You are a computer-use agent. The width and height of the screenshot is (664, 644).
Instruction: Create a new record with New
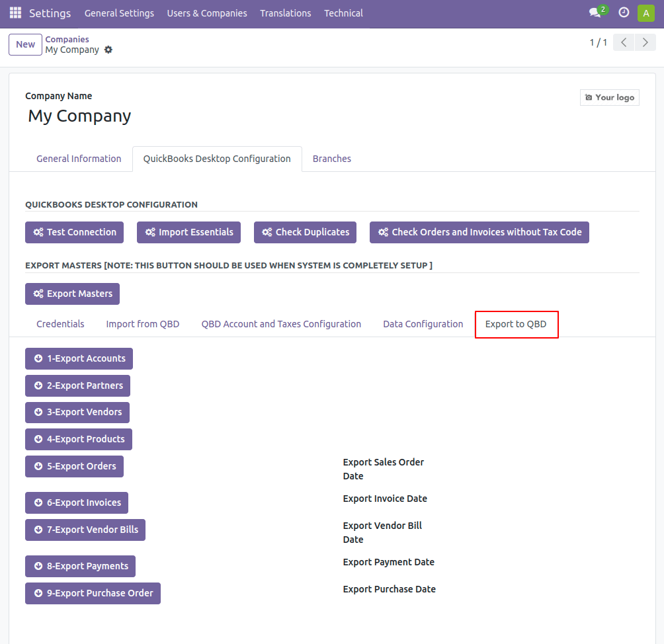(25, 44)
